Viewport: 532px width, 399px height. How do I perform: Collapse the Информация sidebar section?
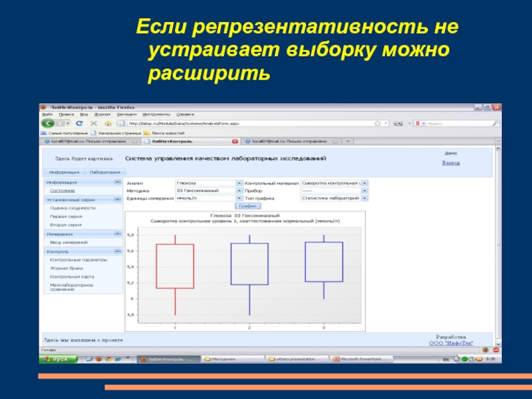118,182
